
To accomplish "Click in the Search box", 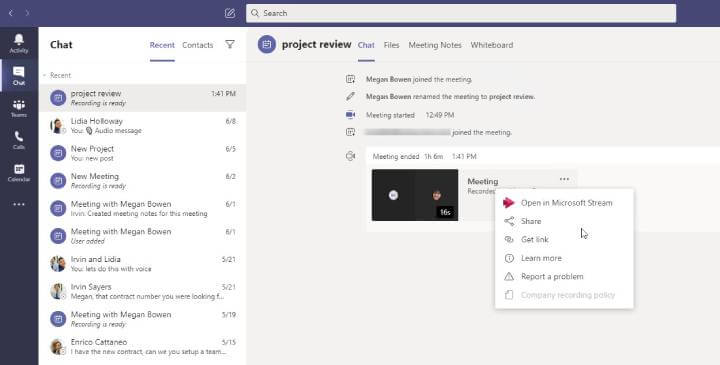I will click(x=461, y=13).
